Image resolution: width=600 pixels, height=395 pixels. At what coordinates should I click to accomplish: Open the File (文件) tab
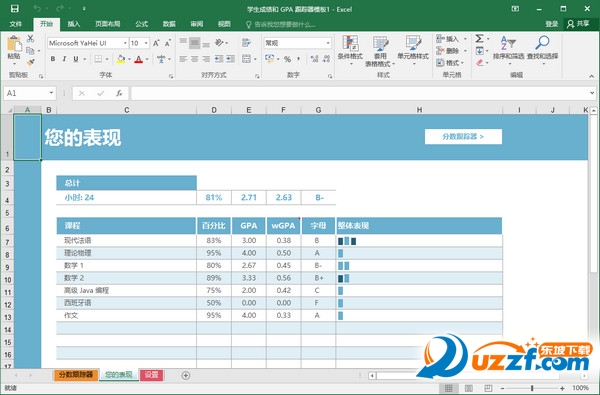point(16,24)
